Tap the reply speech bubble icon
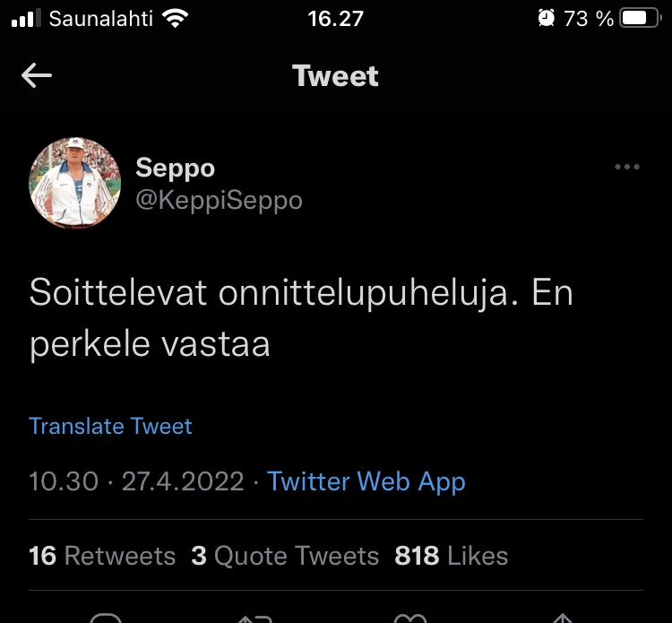Viewport: 672px width, 623px height. tap(107, 618)
